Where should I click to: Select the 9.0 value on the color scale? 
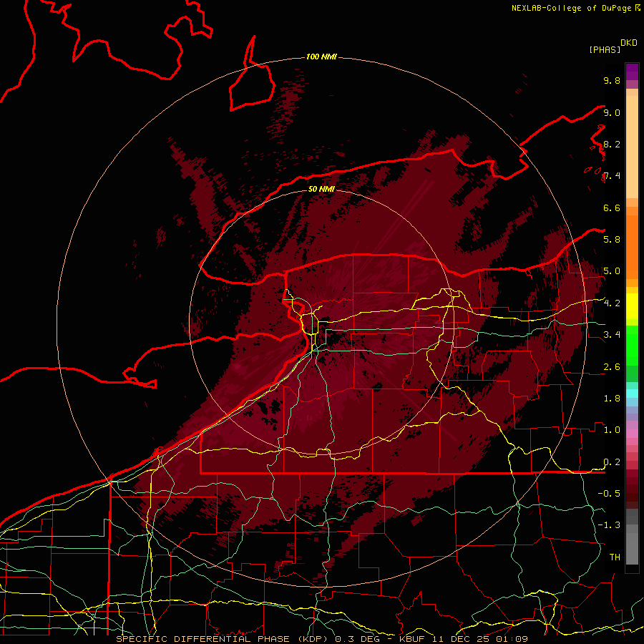click(x=612, y=112)
